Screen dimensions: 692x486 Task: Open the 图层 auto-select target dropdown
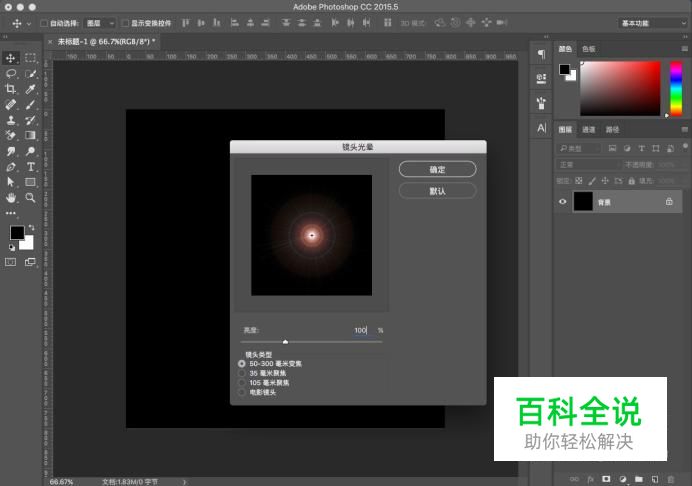99,22
